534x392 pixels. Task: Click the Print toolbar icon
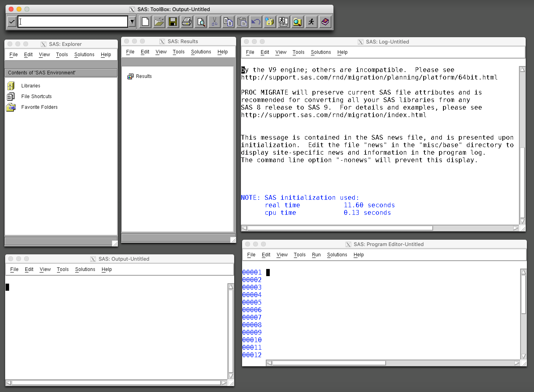(187, 22)
